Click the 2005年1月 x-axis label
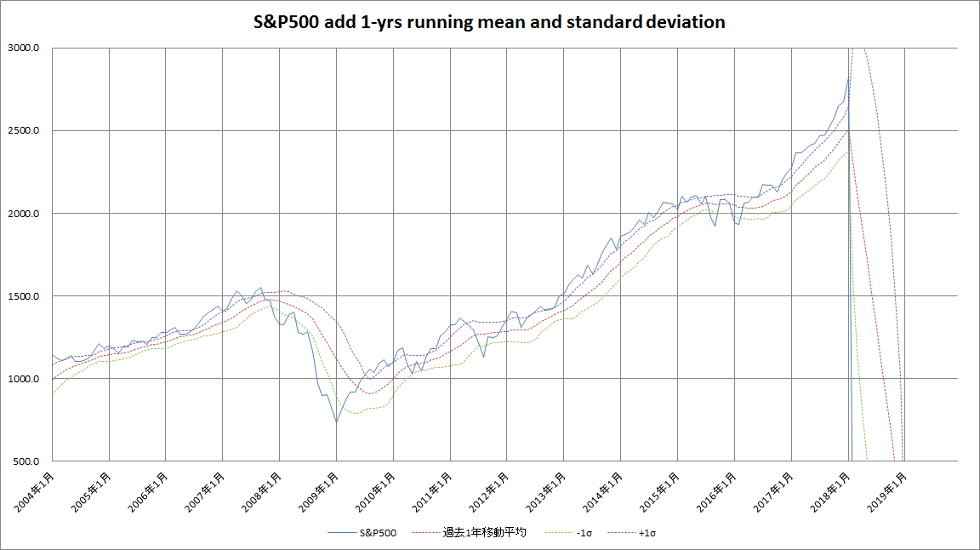The width and height of the screenshot is (980, 550). pos(91,493)
